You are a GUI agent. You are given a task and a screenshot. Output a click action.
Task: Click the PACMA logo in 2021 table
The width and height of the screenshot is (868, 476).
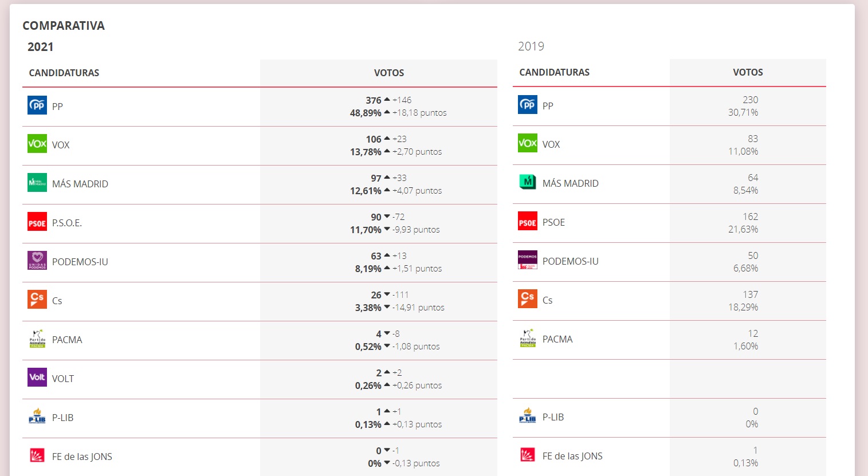[x=37, y=339]
